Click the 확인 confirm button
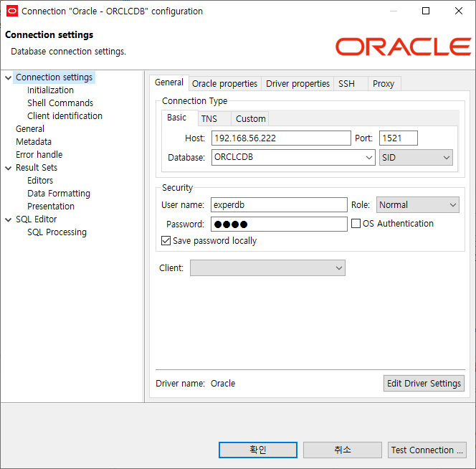 click(x=258, y=450)
